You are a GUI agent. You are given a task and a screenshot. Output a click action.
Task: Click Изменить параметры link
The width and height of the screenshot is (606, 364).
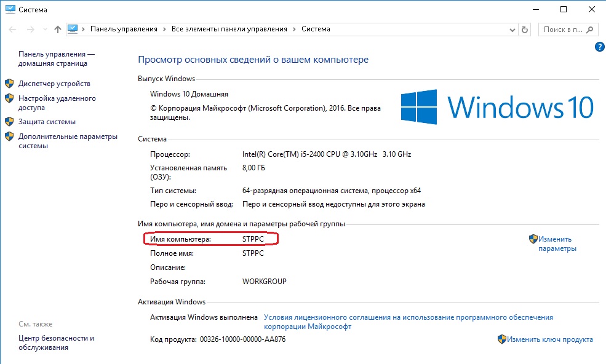[557, 244]
